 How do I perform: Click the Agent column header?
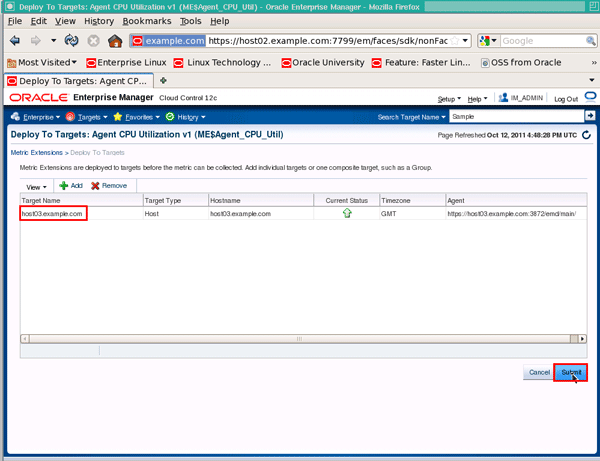click(x=516, y=200)
